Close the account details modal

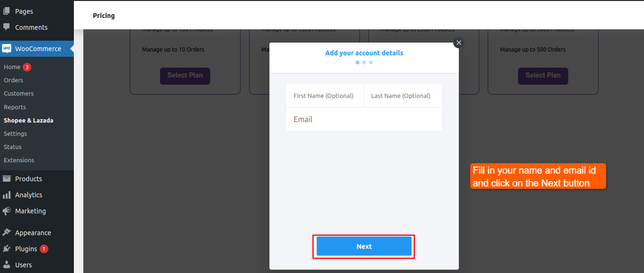coord(458,43)
